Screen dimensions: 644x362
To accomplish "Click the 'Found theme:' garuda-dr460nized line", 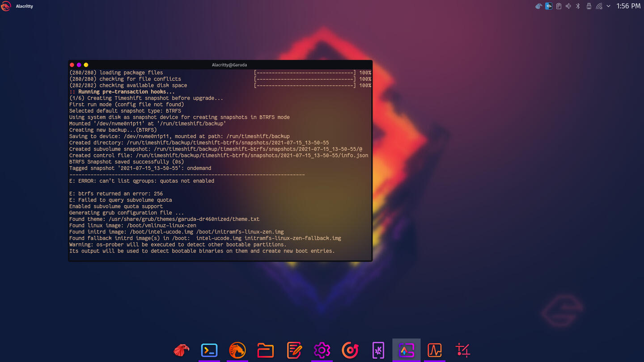I will tap(165, 219).
